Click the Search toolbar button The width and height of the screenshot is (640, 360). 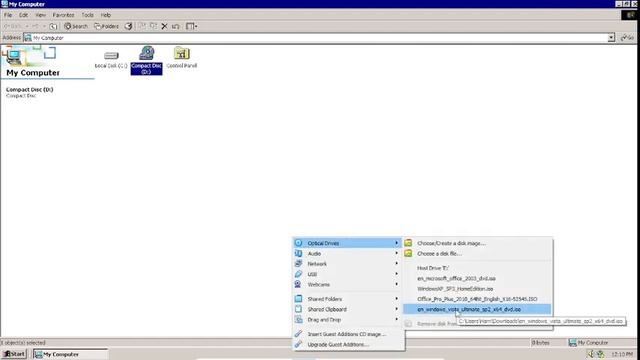pyautogui.click(x=76, y=26)
